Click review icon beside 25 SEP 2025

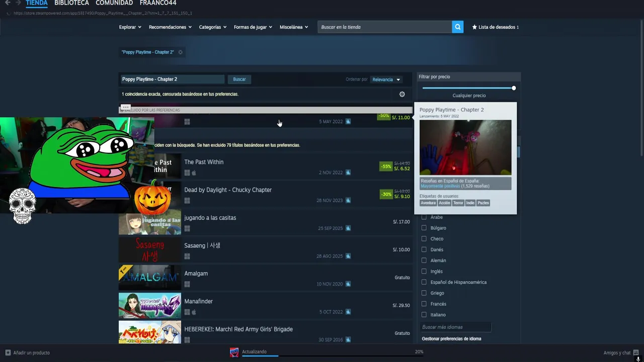[348, 228]
